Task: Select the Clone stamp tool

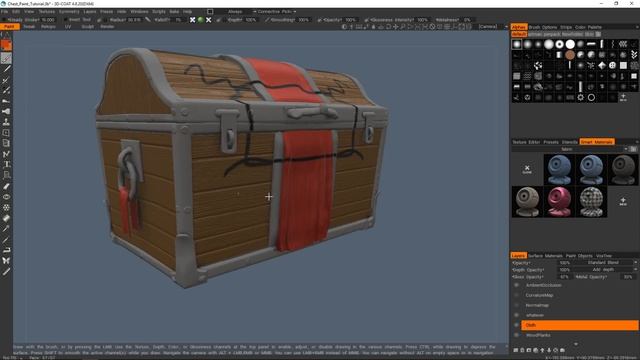Action: (6, 122)
